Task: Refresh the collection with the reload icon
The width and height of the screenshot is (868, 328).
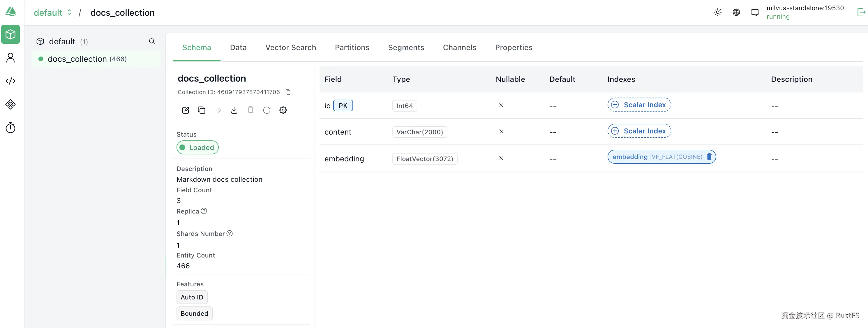Action: (x=267, y=110)
